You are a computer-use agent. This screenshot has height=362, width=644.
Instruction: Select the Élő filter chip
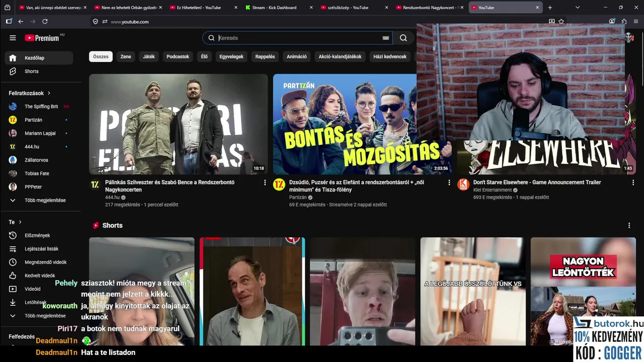[x=204, y=56]
